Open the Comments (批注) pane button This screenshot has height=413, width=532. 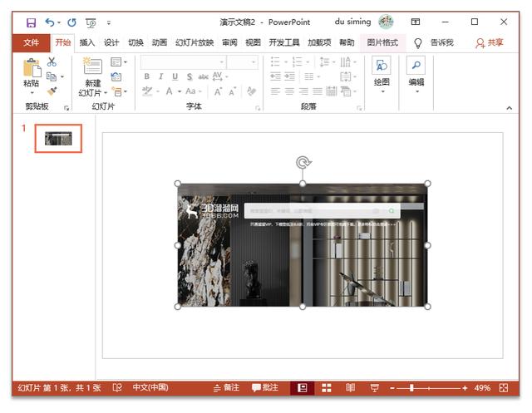point(265,387)
